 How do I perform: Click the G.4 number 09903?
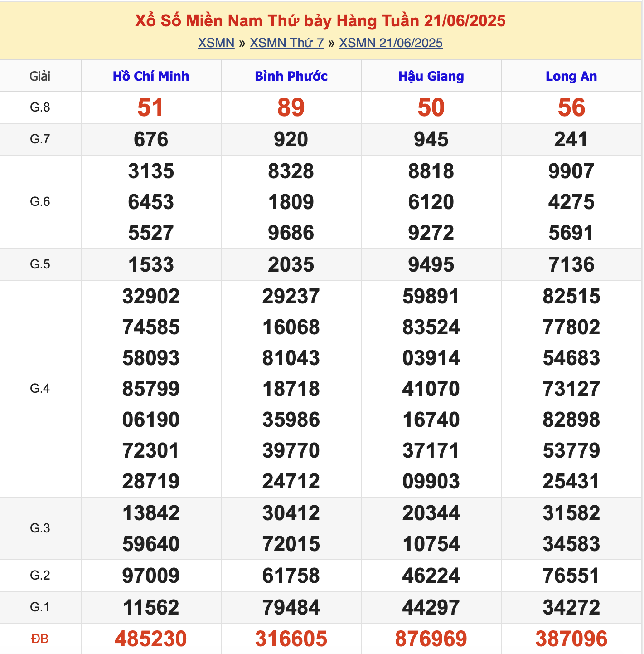pos(431,482)
